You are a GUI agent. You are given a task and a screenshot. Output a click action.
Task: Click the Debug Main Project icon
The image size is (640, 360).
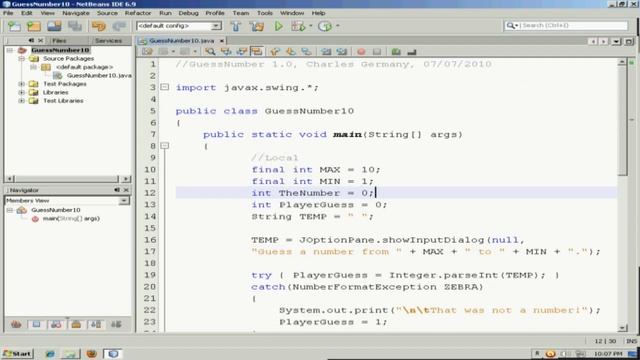[298, 27]
